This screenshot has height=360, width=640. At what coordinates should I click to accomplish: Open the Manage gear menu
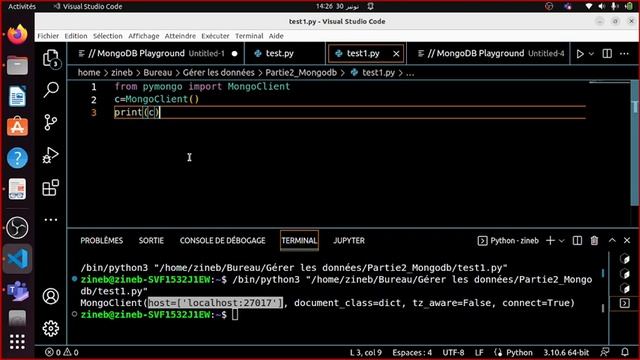tap(51, 328)
